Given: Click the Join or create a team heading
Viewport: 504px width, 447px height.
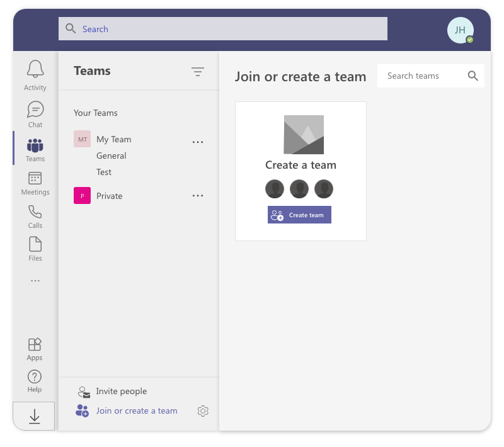Looking at the screenshot, I should [301, 77].
